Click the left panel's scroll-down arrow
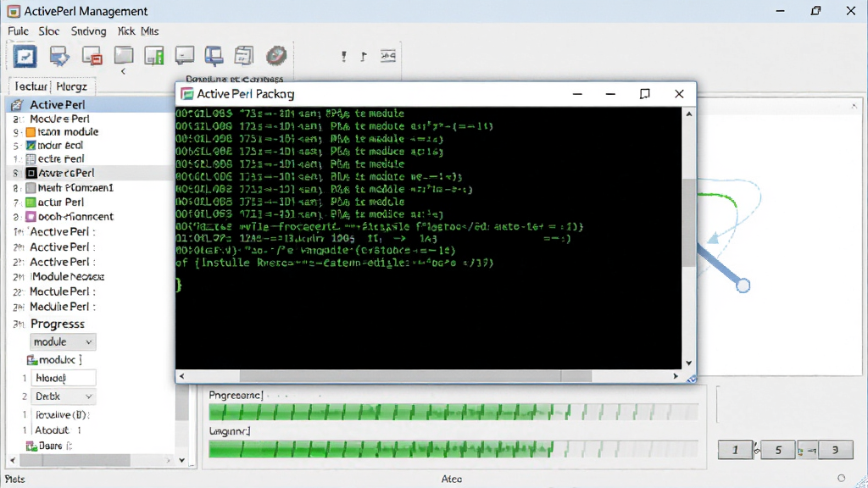868x488 pixels. 181,460
